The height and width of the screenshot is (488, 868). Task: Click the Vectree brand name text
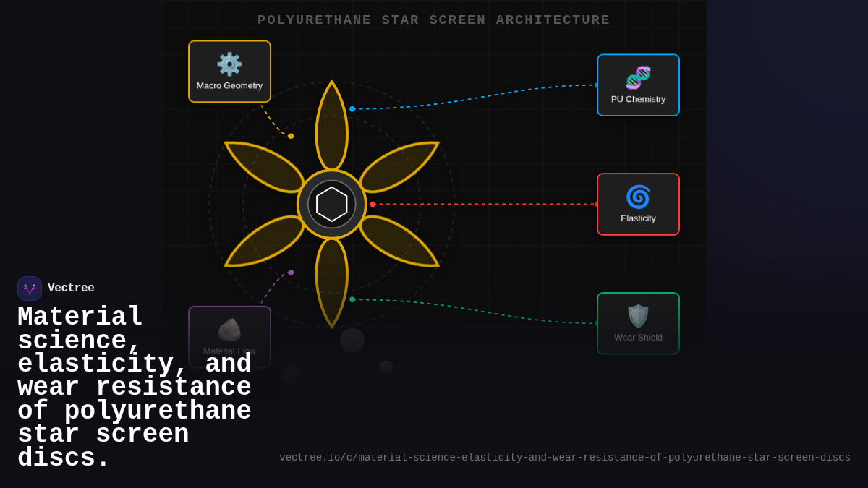pos(71,288)
